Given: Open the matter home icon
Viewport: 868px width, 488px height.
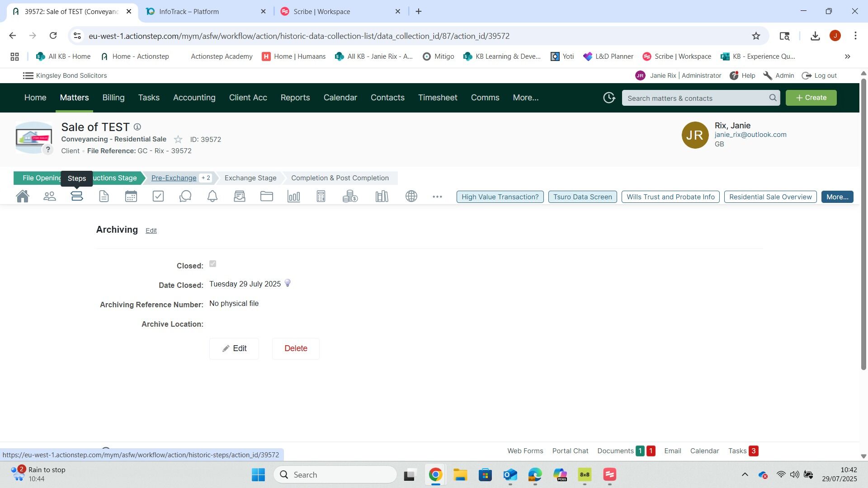Looking at the screenshot, I should point(23,197).
